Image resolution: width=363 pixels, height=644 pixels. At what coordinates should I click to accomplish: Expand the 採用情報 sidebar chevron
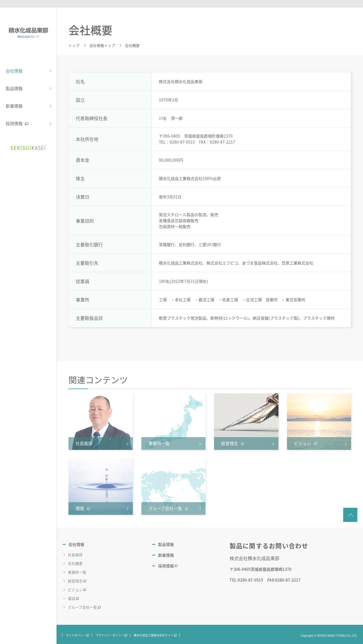pos(51,124)
